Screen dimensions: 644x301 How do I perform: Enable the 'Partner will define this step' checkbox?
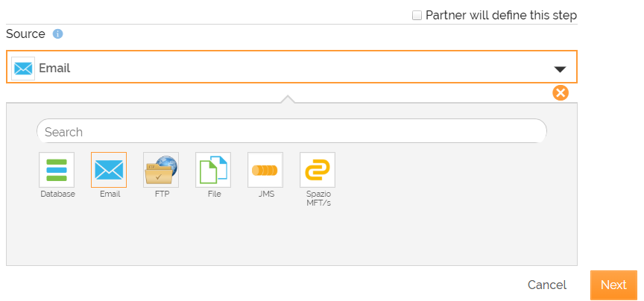point(417,15)
